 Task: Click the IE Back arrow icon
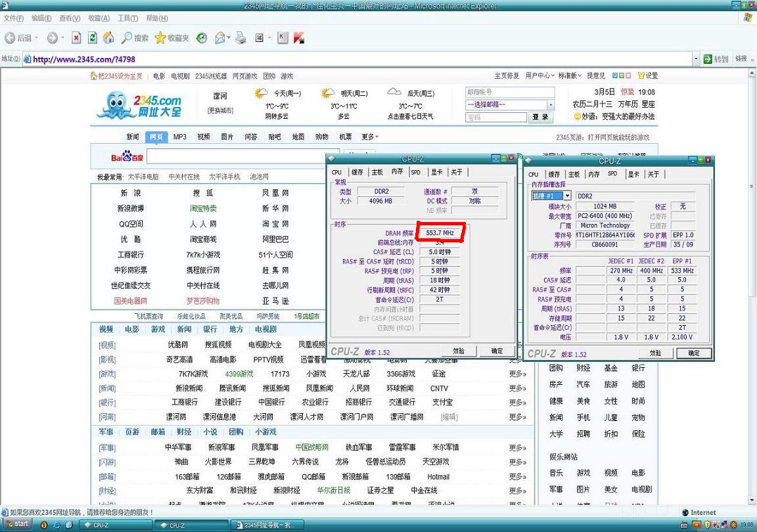(x=10, y=37)
